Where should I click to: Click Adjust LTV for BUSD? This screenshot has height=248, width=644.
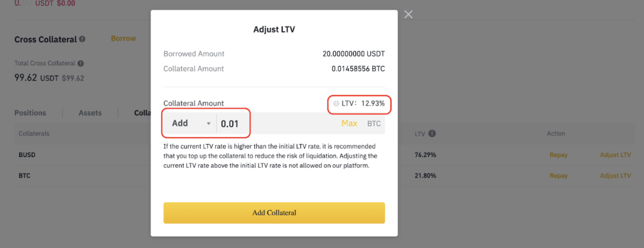[615, 155]
